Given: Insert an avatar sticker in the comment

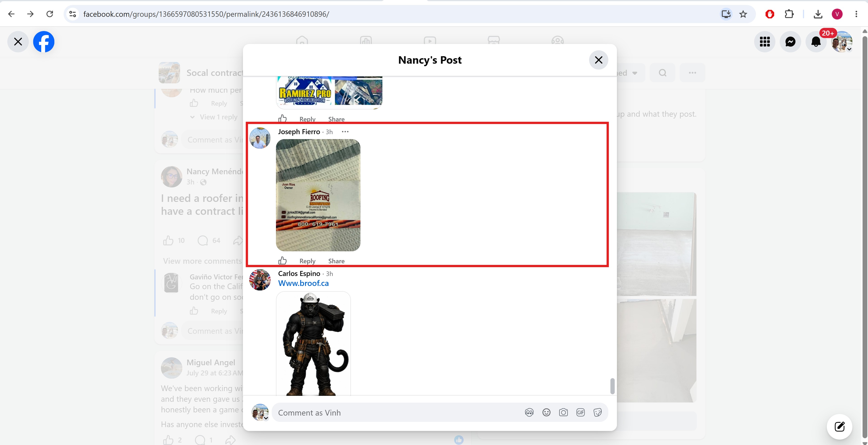Looking at the screenshot, I should [529, 413].
